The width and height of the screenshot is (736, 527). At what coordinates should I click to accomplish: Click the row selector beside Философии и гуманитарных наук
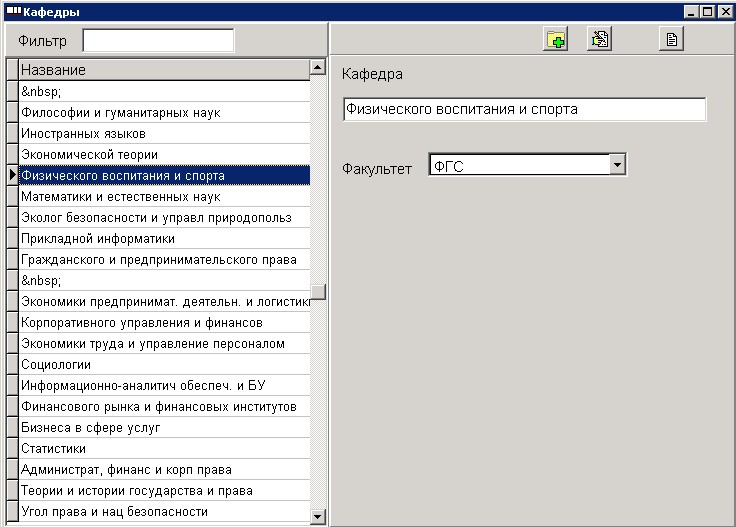tap(13, 112)
